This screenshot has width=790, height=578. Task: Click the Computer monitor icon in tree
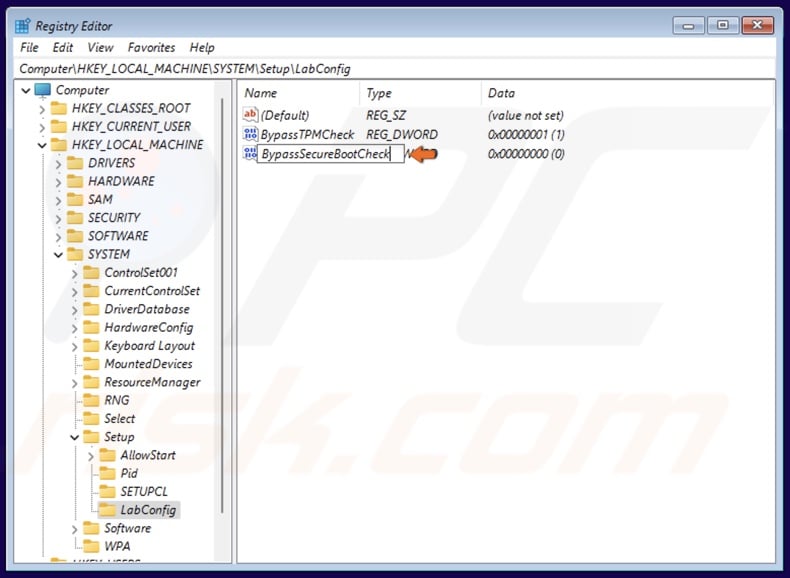[42, 90]
